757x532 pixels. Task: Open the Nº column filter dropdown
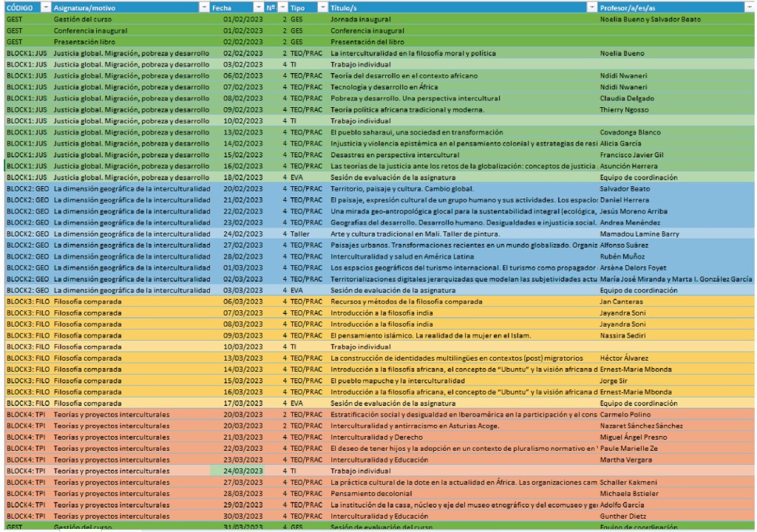(x=282, y=7)
